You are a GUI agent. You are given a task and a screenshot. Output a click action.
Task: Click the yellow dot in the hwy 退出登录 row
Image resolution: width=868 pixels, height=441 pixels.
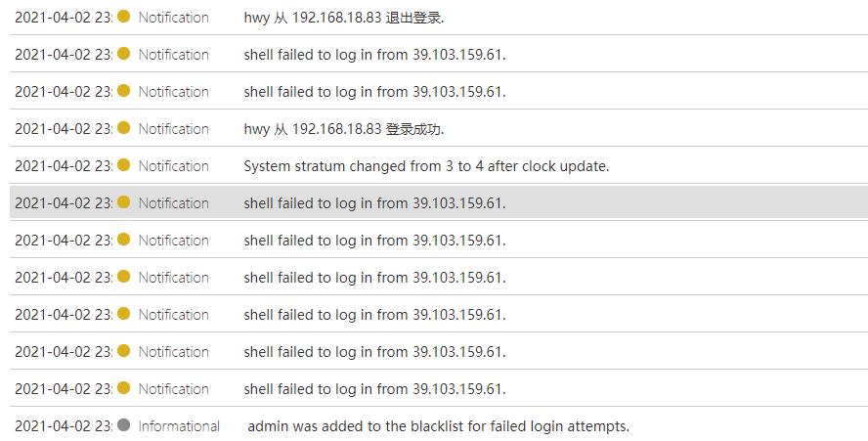click(x=123, y=17)
